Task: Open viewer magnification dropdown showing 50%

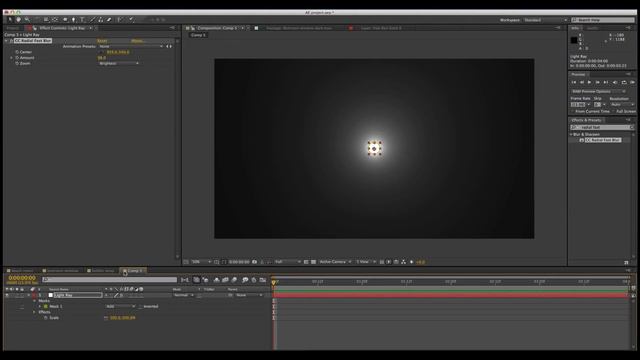Action: pyautogui.click(x=201, y=262)
